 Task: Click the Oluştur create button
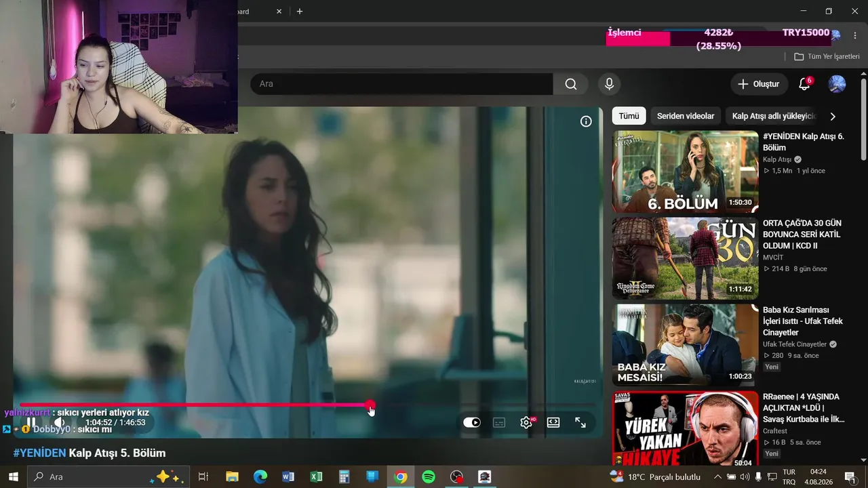[759, 84]
